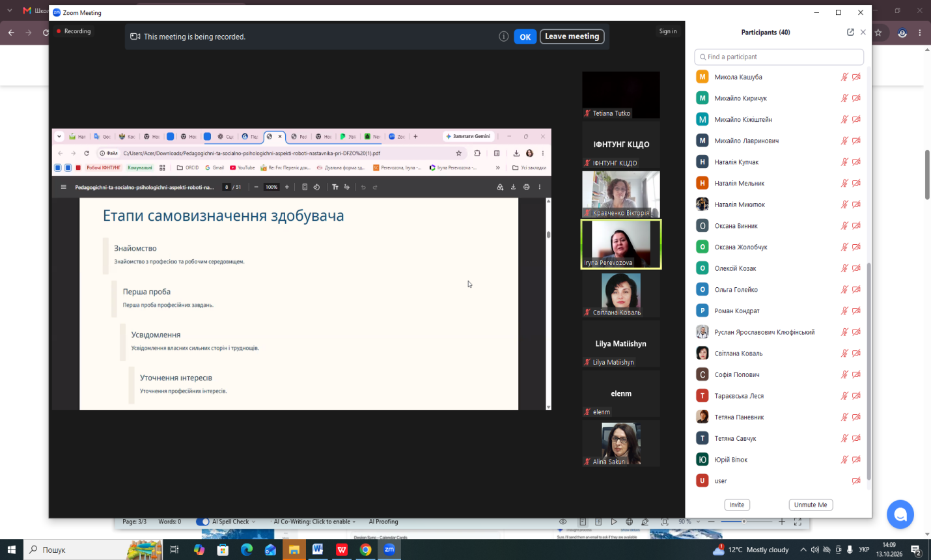
Task: Expand AI Spell Check options arrow
Action: click(254, 522)
